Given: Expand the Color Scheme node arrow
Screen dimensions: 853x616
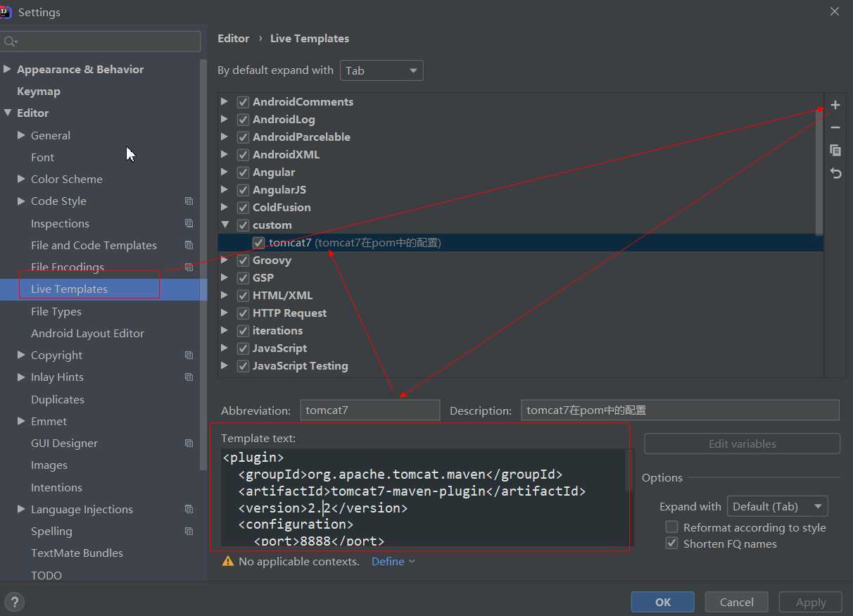Looking at the screenshot, I should tap(22, 179).
